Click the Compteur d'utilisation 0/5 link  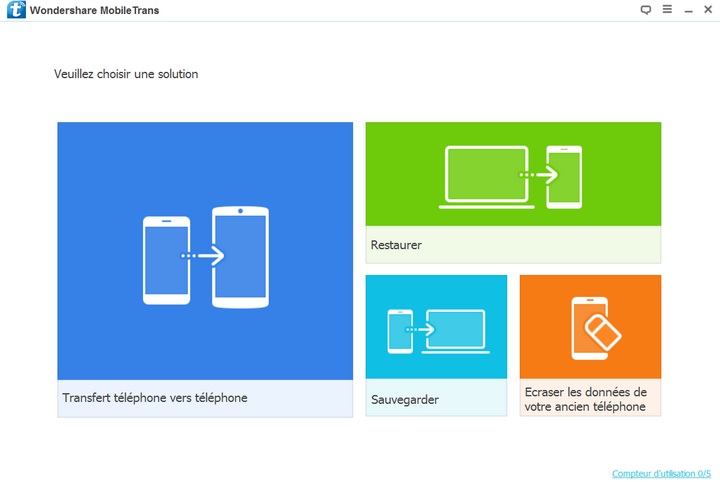coord(661,473)
